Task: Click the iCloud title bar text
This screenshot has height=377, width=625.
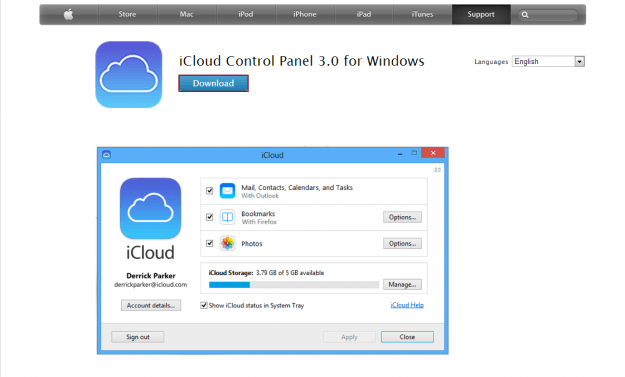Action: pyautogui.click(x=272, y=155)
